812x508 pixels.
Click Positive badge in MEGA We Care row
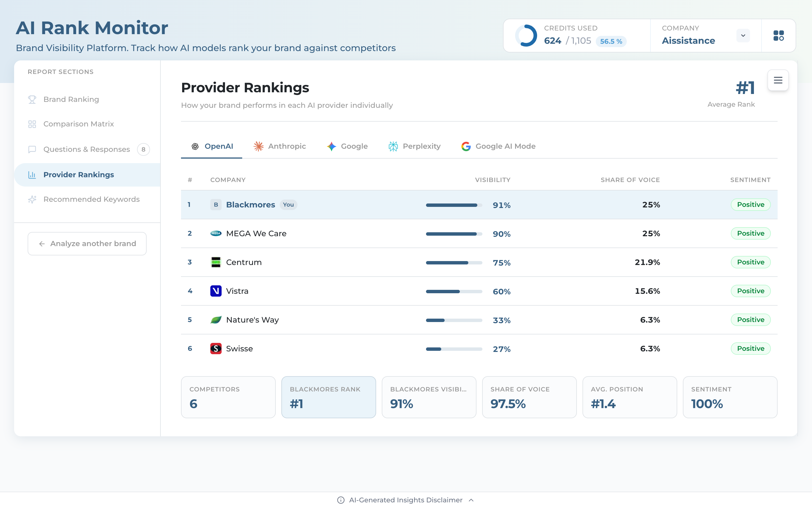(x=751, y=233)
